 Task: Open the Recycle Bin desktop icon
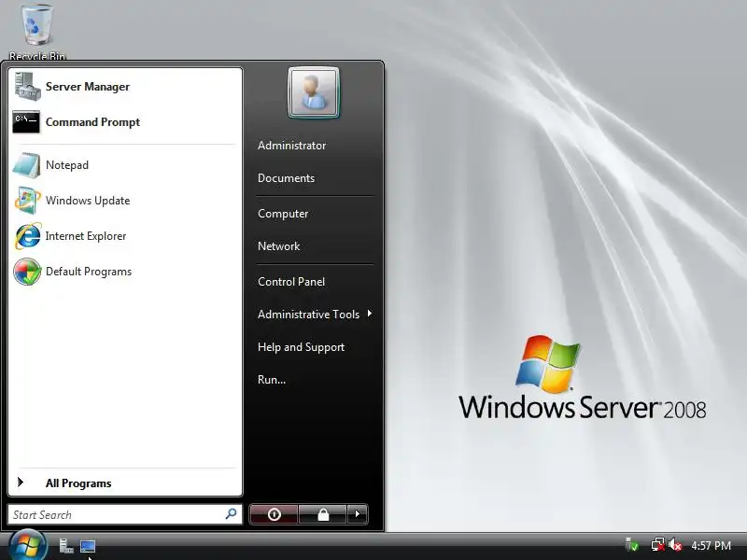coord(37,31)
